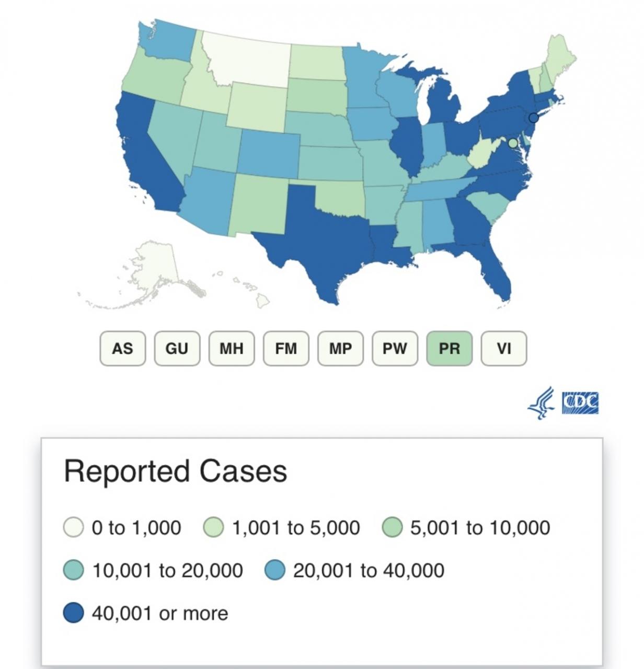Click the VI Virgin Islands button
This screenshot has height=669, width=644.
504,349
